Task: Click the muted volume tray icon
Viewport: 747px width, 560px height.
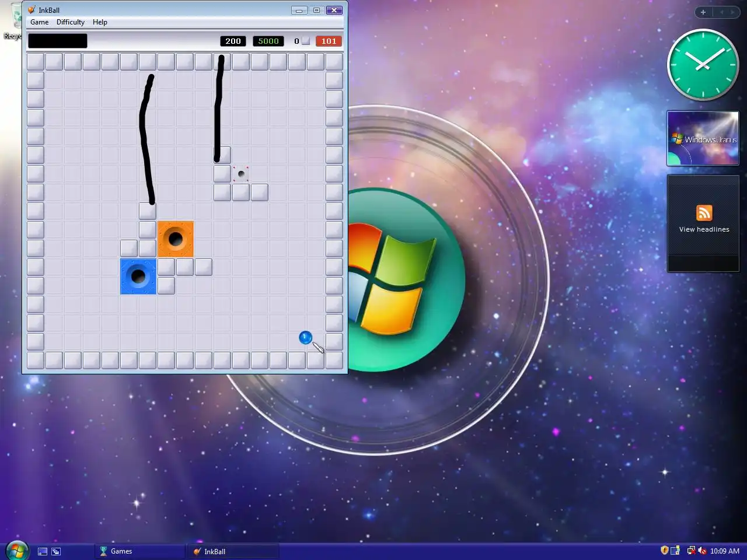Action: (x=702, y=551)
